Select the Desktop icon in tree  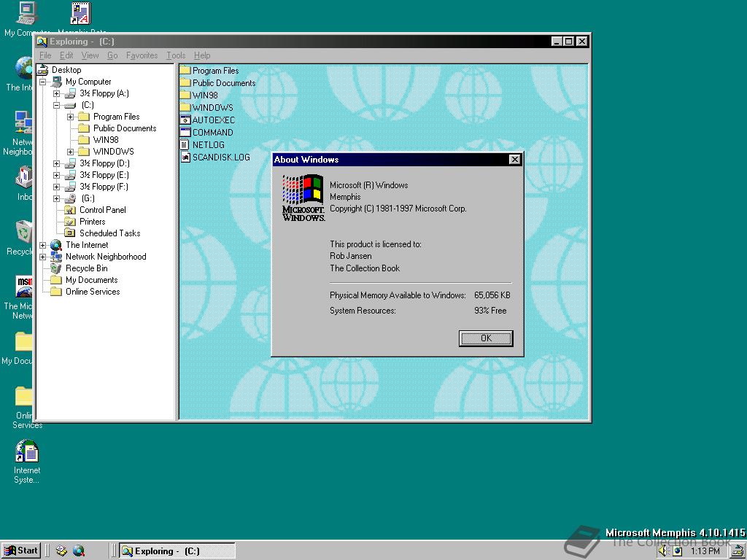[x=43, y=70]
